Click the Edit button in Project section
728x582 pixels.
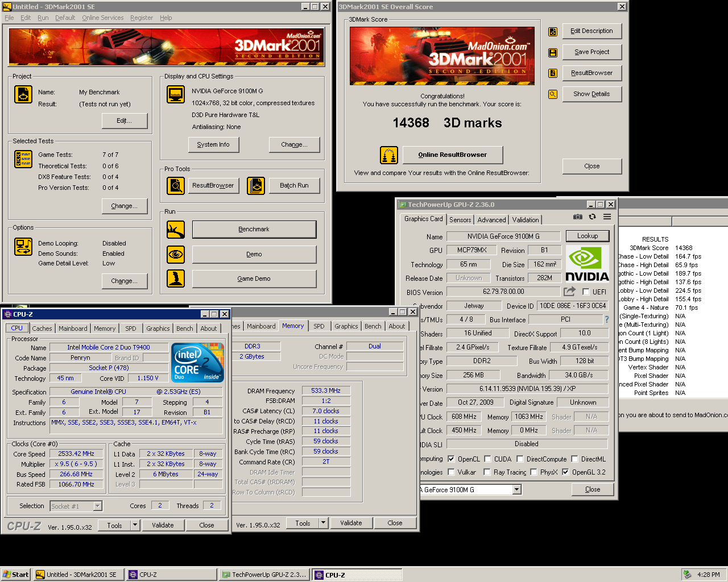125,120
